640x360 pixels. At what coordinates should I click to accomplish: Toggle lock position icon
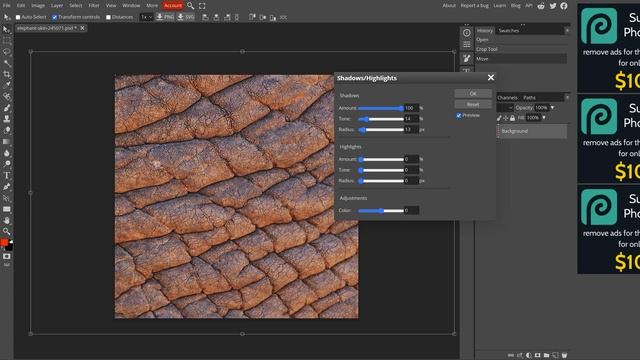(506, 118)
